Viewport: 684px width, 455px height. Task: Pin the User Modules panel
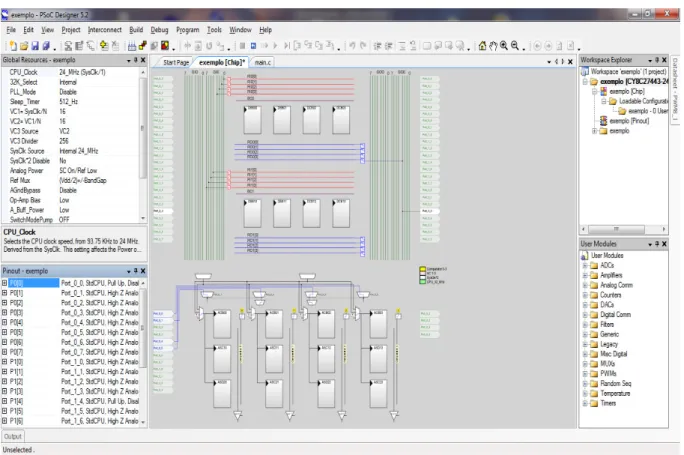[657, 244]
